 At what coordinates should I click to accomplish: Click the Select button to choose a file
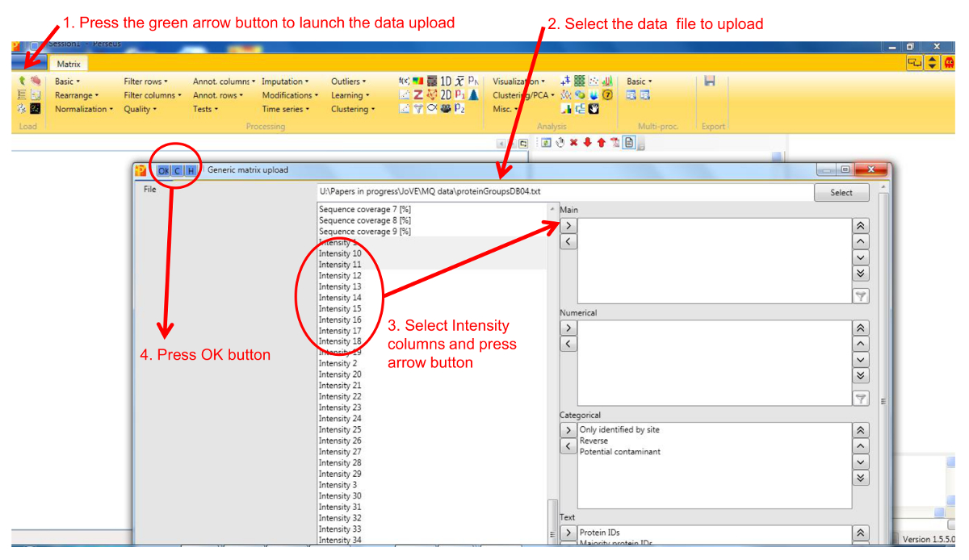point(841,193)
